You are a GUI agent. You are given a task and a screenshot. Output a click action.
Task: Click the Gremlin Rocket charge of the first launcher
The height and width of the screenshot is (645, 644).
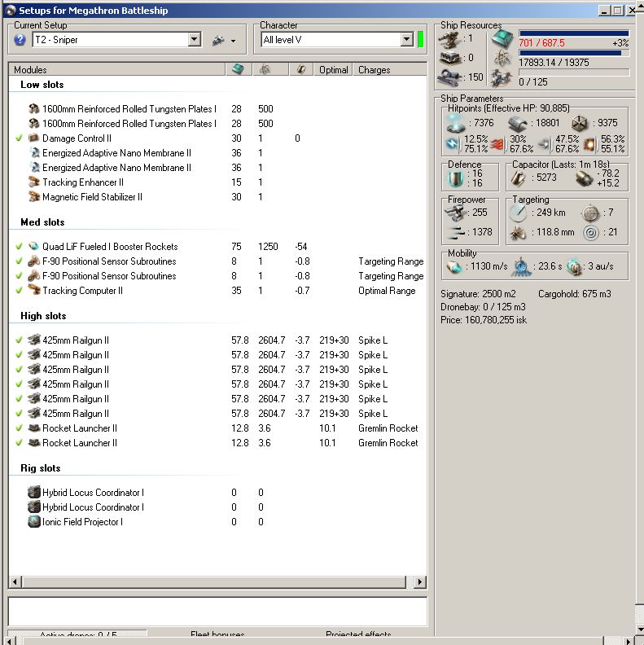coord(388,428)
